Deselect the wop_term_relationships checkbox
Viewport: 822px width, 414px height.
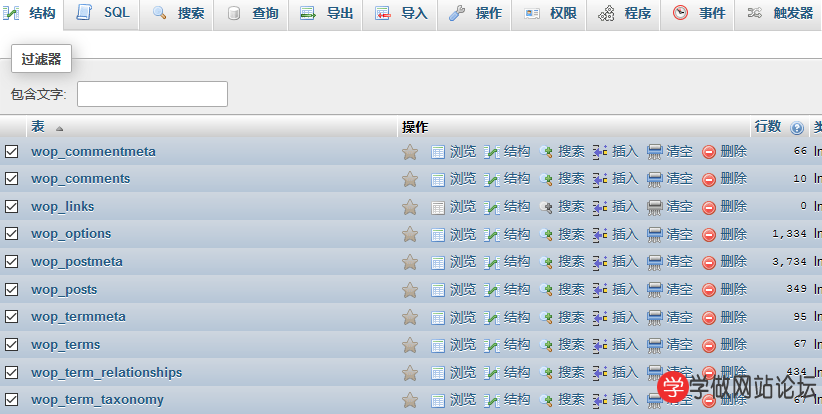tap(12, 373)
